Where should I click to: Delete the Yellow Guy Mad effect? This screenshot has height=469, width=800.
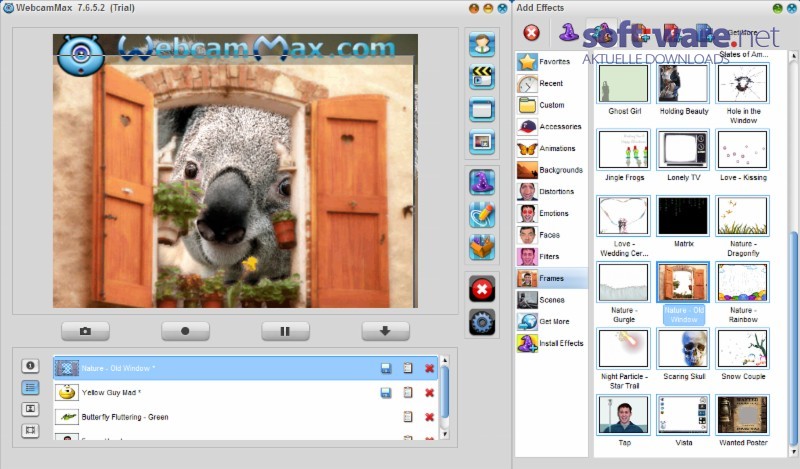point(430,392)
